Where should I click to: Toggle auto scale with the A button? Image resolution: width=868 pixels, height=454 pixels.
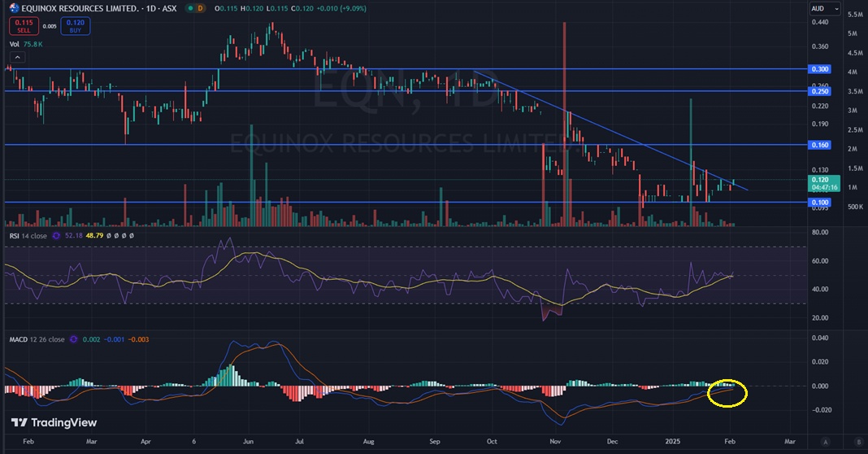coord(826,442)
